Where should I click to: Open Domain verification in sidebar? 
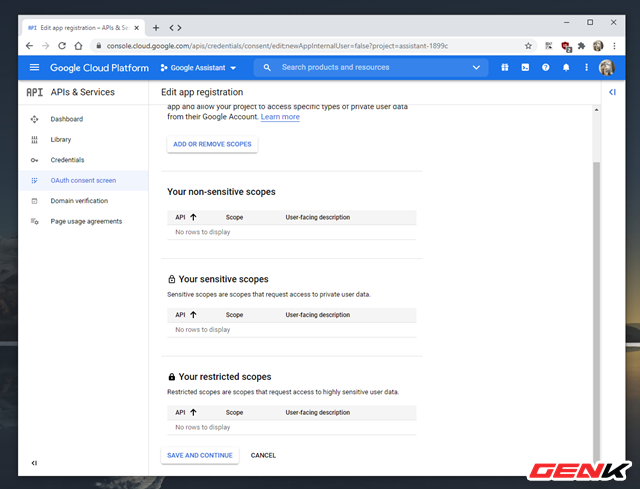pos(84,201)
